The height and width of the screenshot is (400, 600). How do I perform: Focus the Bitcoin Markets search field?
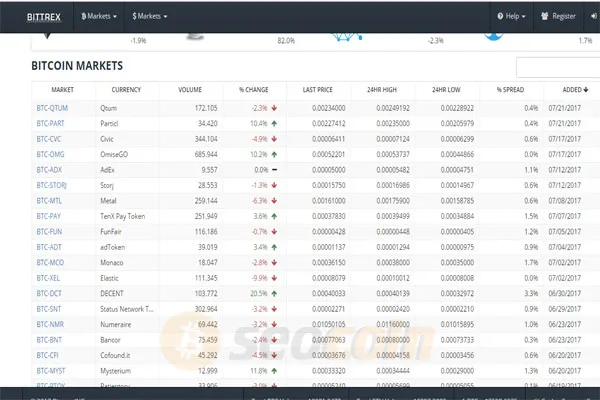tap(558, 67)
